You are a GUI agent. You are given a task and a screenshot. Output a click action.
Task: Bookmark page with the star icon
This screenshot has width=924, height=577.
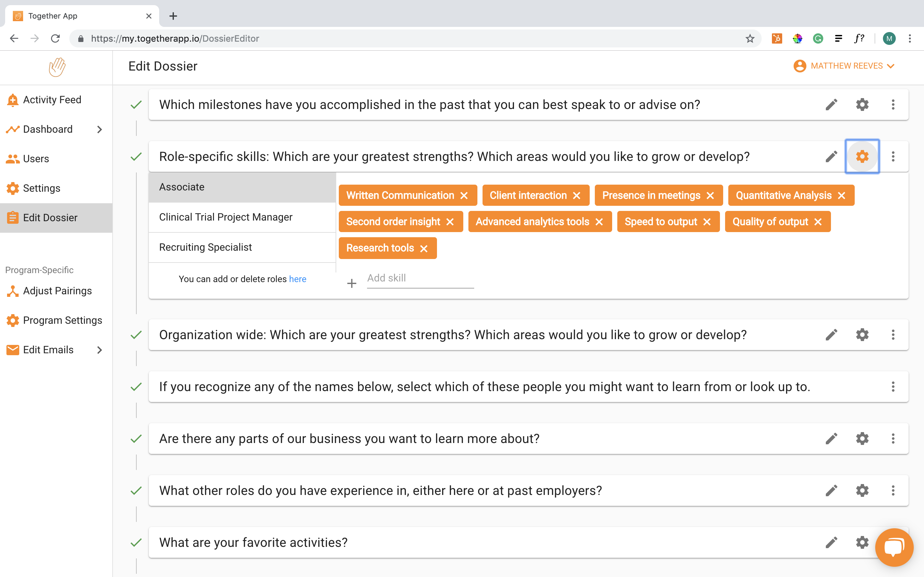pos(750,38)
